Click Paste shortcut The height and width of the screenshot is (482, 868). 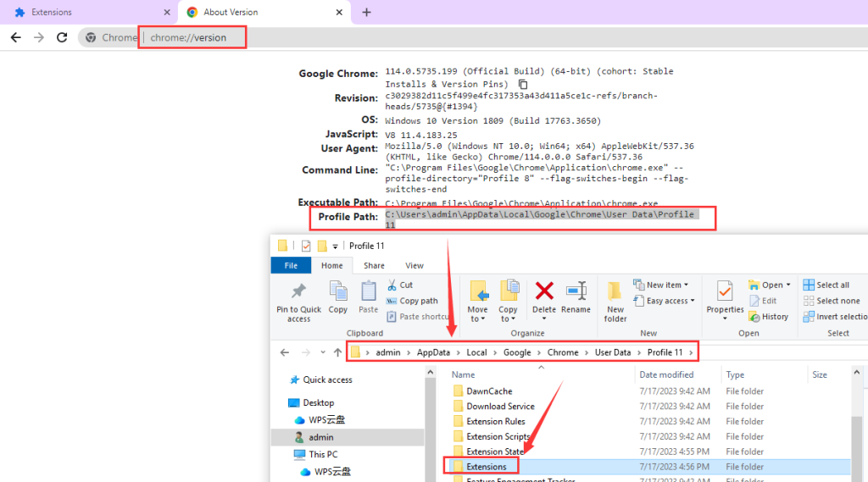click(x=418, y=317)
